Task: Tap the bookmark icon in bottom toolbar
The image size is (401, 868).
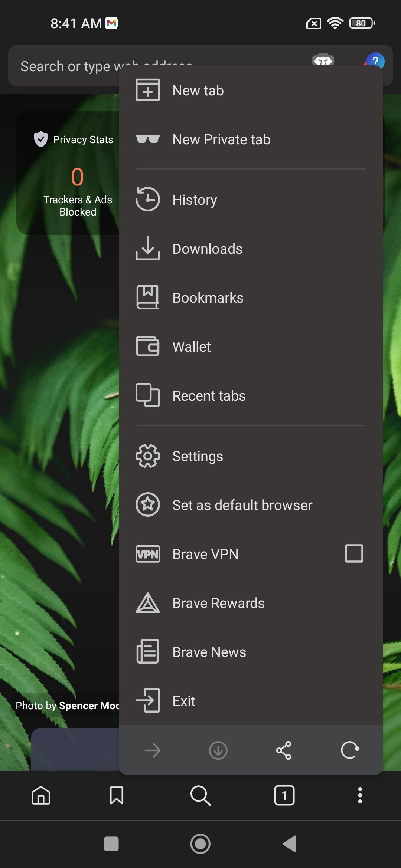Action: 117,795
